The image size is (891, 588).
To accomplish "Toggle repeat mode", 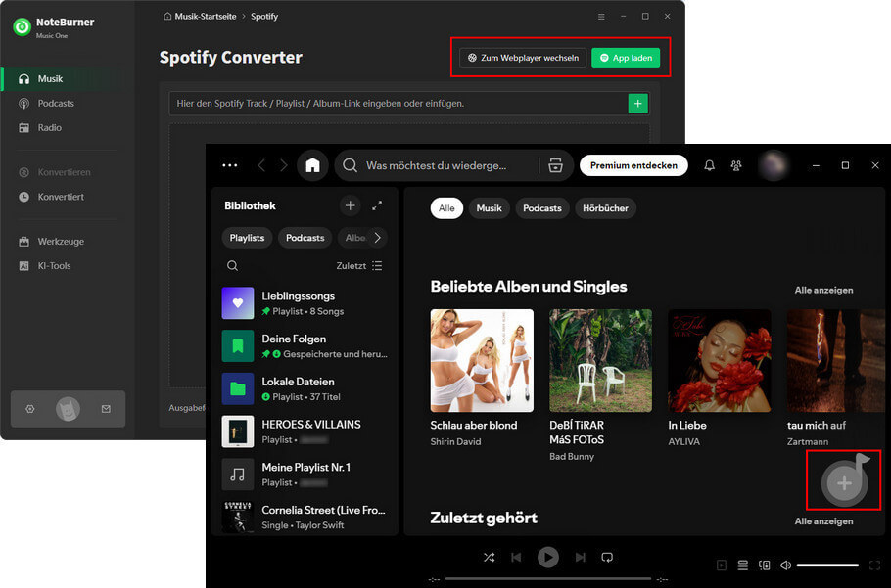I will (607, 558).
